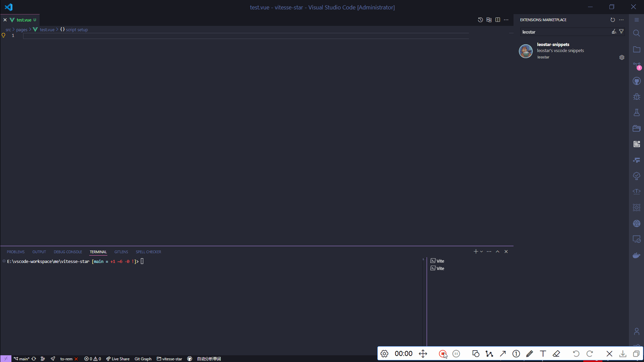Maximize the terminal panel with the up chevron
This screenshot has height=362, width=644.
coord(497,252)
